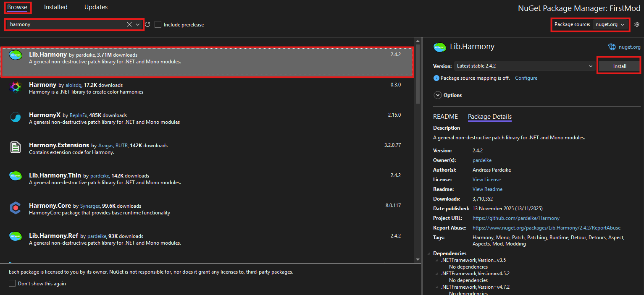This screenshot has height=295, width=644.
Task: Clear the harmony search text
Action: point(129,24)
